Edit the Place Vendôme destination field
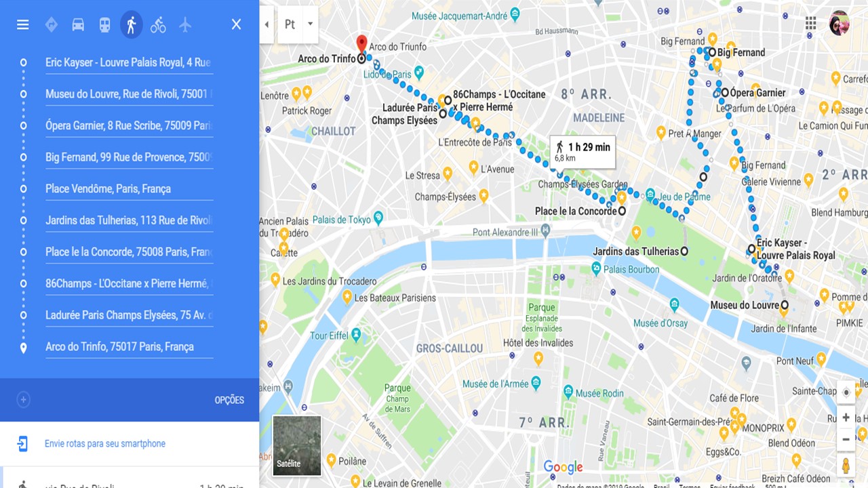868x488 pixels. click(x=129, y=189)
